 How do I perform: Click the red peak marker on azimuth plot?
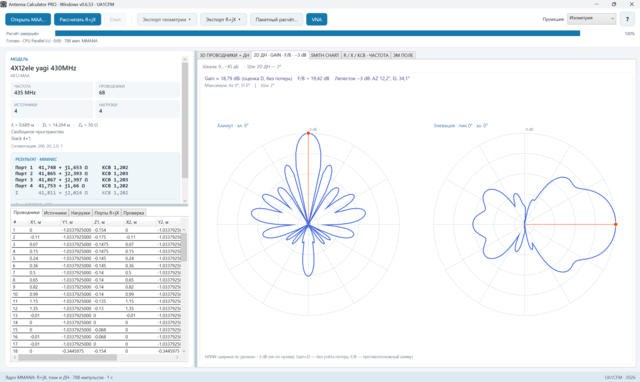click(x=308, y=133)
